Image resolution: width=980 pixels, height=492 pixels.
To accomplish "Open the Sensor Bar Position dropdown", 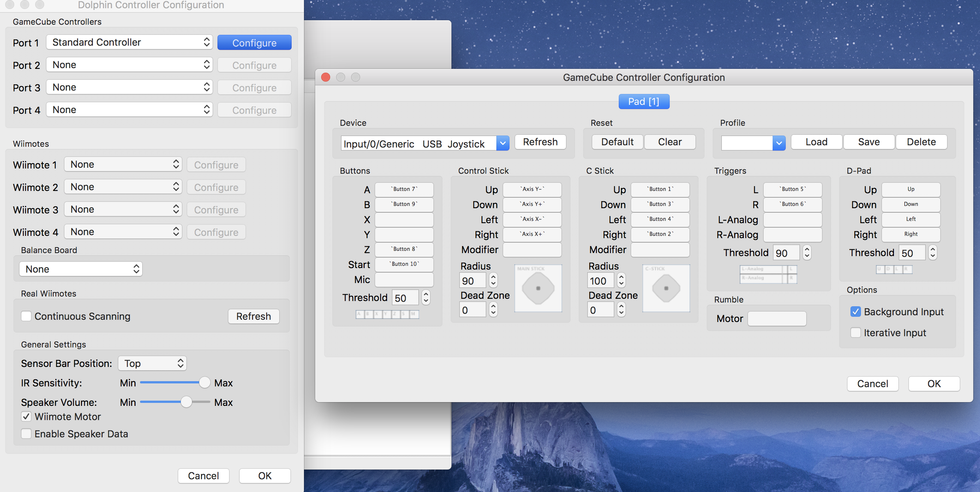I will (x=152, y=364).
